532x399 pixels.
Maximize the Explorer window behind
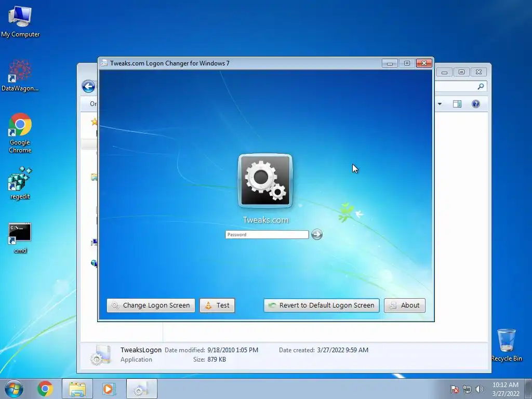pos(461,72)
